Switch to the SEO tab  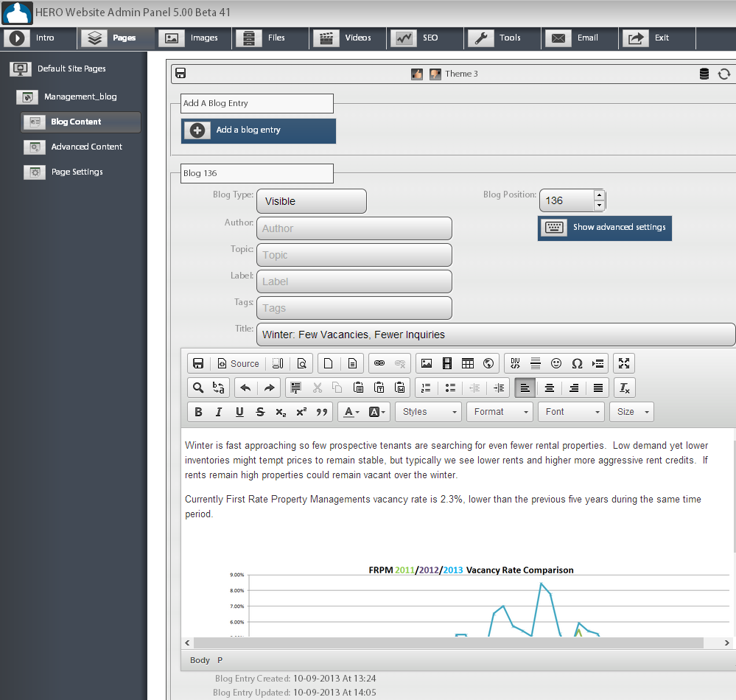click(424, 38)
